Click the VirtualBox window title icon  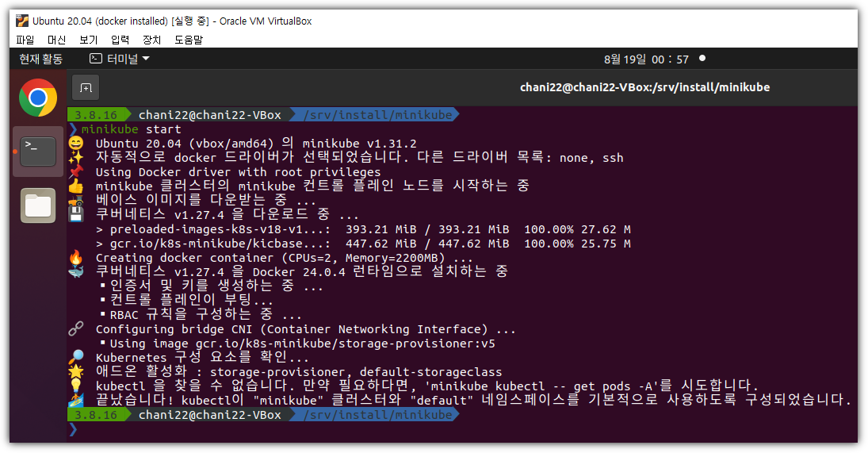(22, 21)
